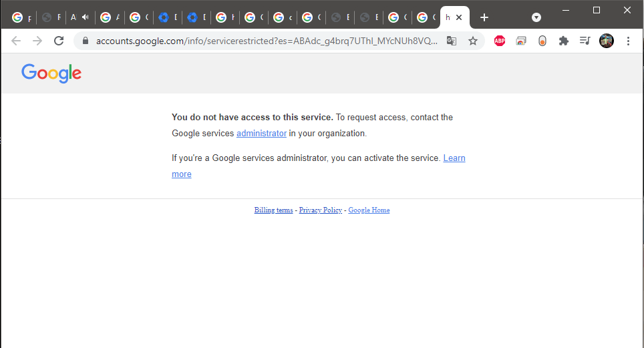Image resolution: width=644 pixels, height=348 pixels.
Task: Go back to the previous page
Action: click(16, 41)
